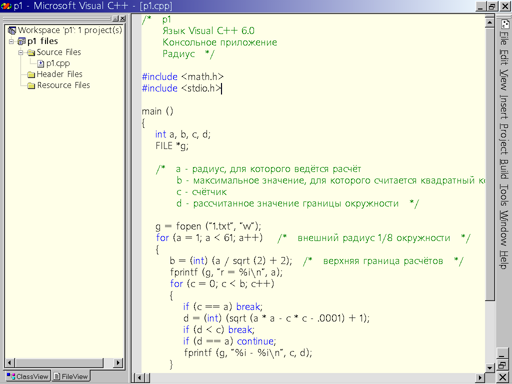Click the 'd = (int) (sqrt (a * a - c * c' line
The height and width of the screenshot is (384, 512).
click(276, 318)
